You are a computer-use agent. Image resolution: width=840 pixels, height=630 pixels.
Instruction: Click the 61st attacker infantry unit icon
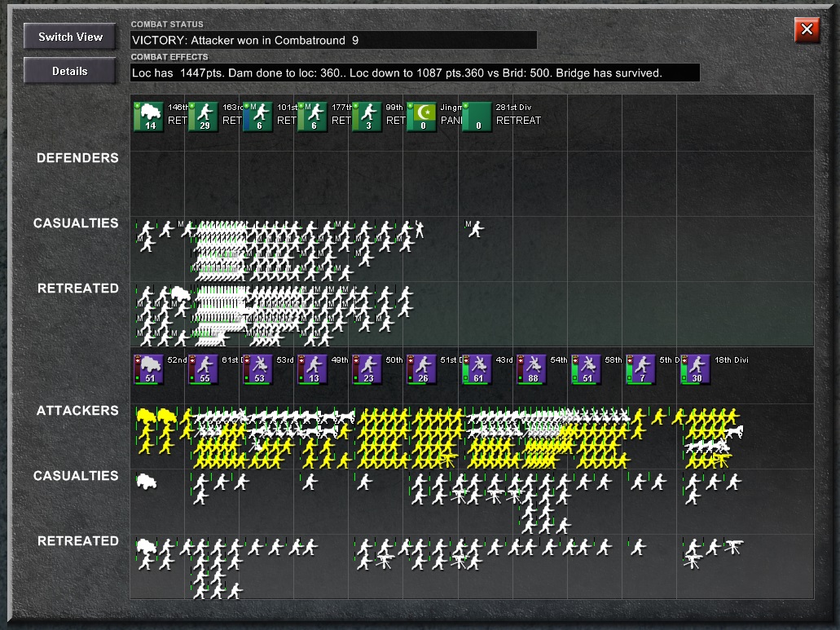point(204,369)
